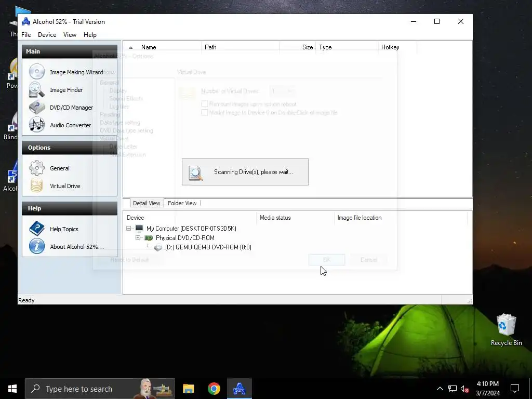Screen dimensions: 532x399
Task: Launch Google Chrome from taskbar
Action: tap(214, 389)
